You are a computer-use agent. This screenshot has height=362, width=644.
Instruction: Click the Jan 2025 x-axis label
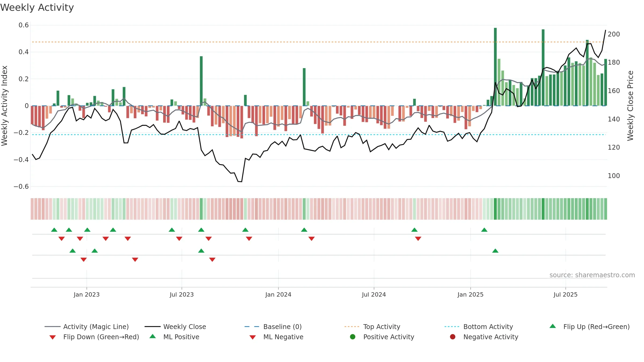pos(470,294)
